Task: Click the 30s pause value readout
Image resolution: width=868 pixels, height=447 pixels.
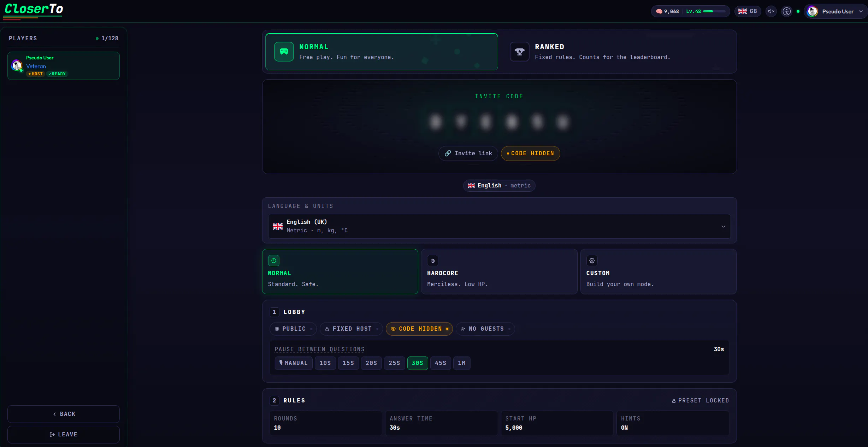Action: [x=719, y=349]
